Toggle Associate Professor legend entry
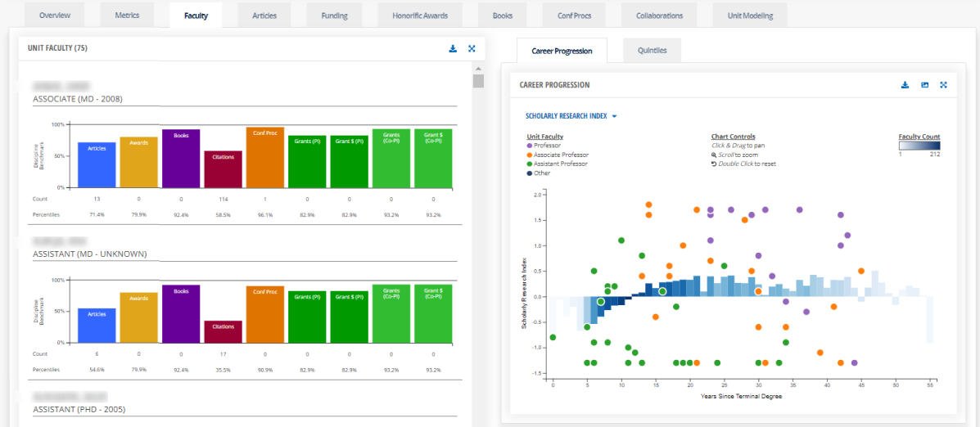 click(558, 154)
